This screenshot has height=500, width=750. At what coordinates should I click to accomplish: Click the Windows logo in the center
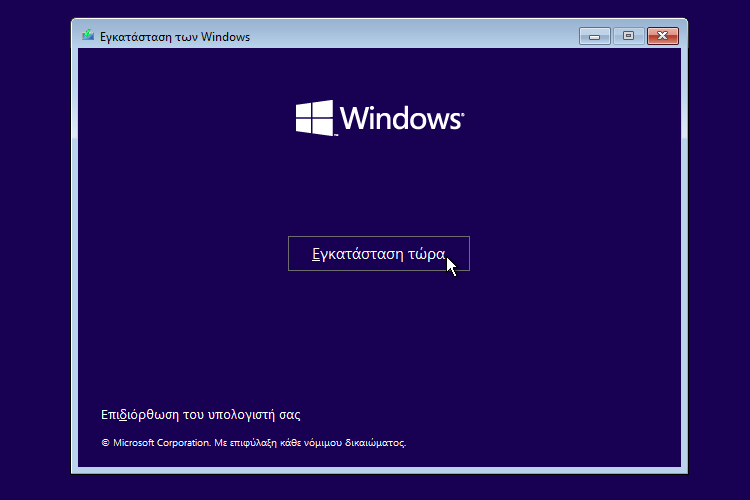[x=380, y=118]
